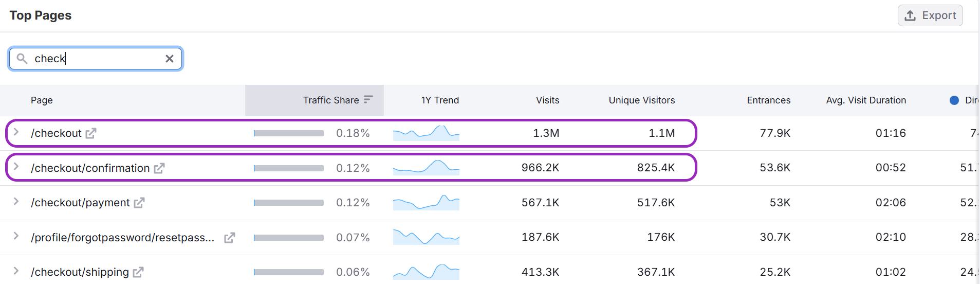Click the Traffic Share sort icon

click(368, 100)
